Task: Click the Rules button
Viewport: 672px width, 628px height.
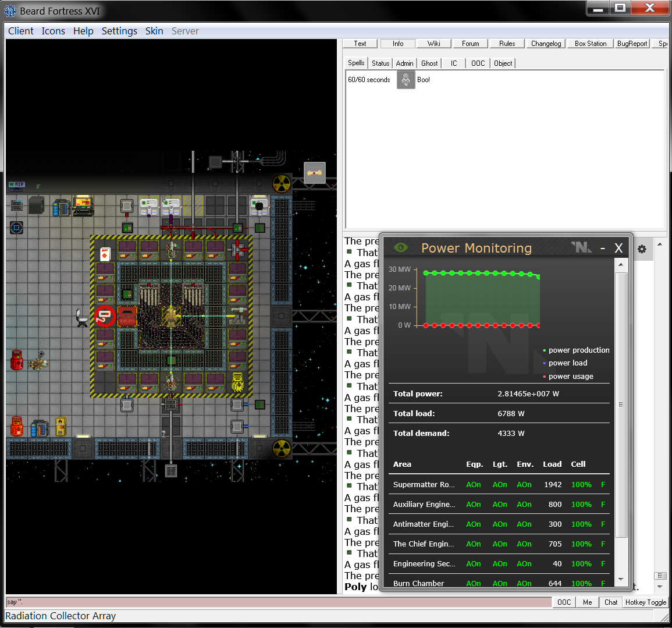Action: tap(507, 44)
